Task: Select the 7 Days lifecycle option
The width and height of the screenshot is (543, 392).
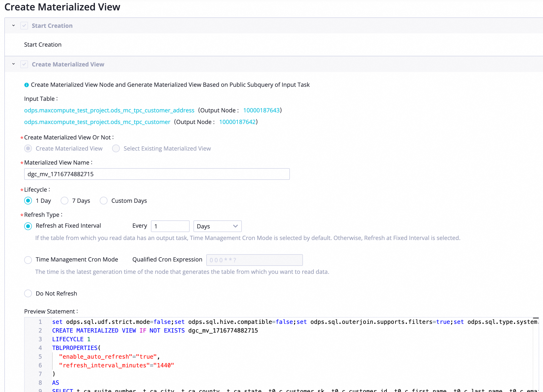Action: coord(64,201)
